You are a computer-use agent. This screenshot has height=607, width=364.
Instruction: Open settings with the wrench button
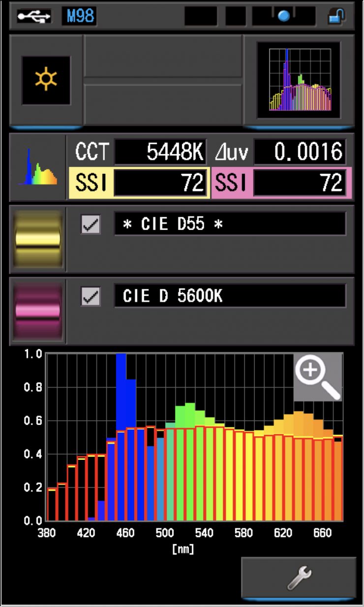298,577
